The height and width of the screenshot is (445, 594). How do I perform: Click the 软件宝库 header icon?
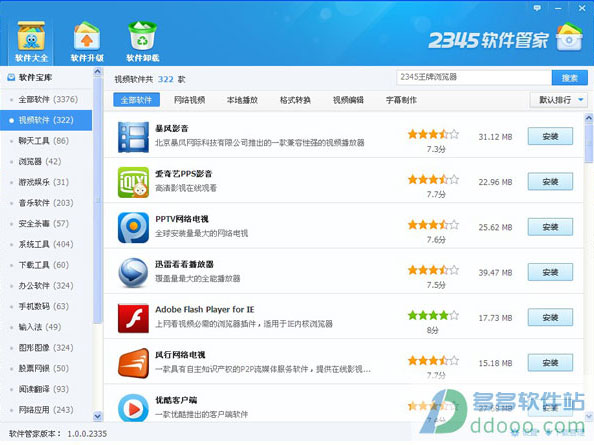point(11,77)
